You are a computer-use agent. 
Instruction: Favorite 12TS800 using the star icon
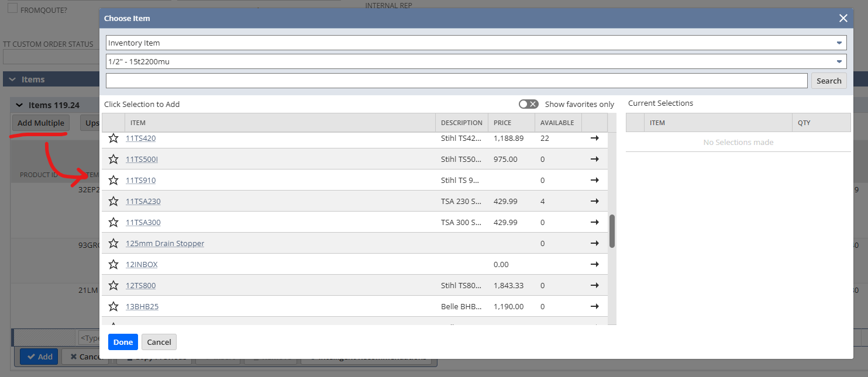tap(113, 285)
